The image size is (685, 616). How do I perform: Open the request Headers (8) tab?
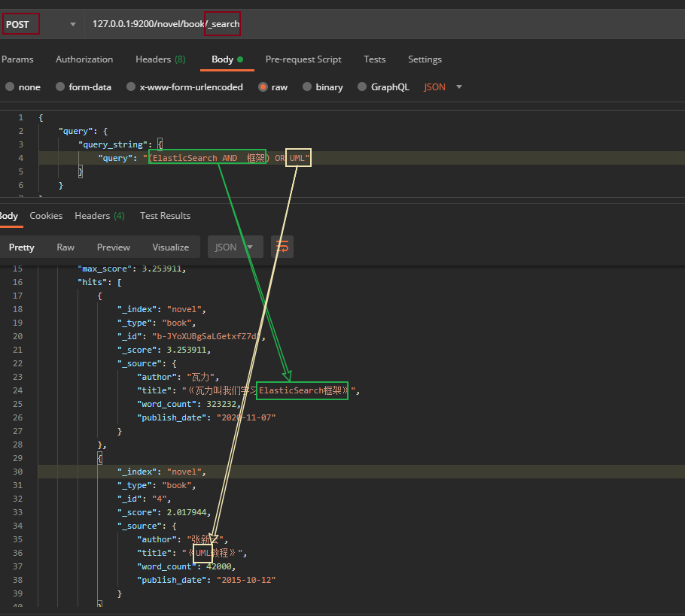point(160,59)
